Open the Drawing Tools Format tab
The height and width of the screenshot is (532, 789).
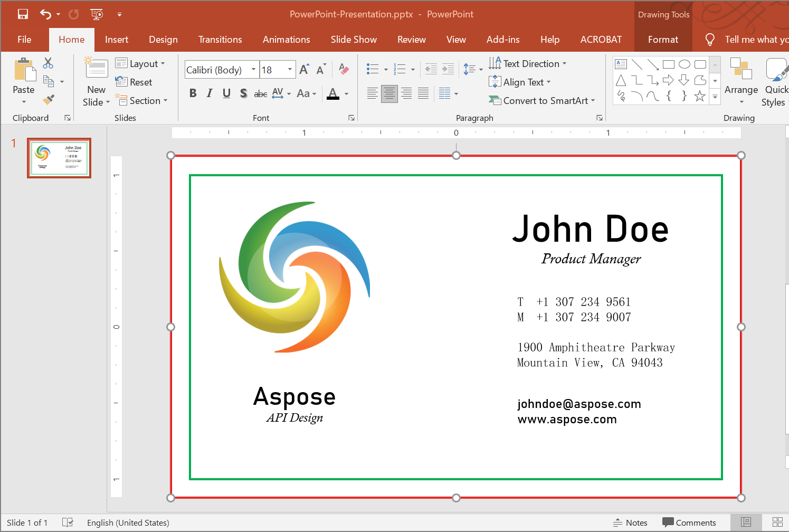pos(663,39)
